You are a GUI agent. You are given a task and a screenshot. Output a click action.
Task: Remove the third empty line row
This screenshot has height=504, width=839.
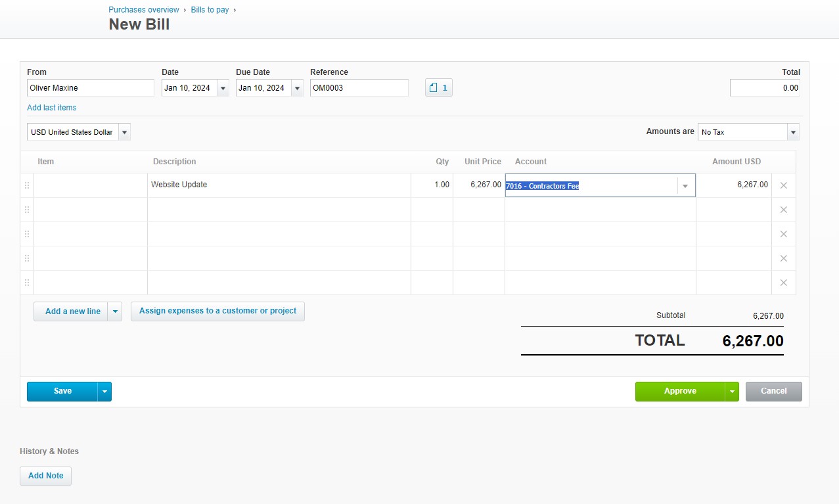click(783, 234)
